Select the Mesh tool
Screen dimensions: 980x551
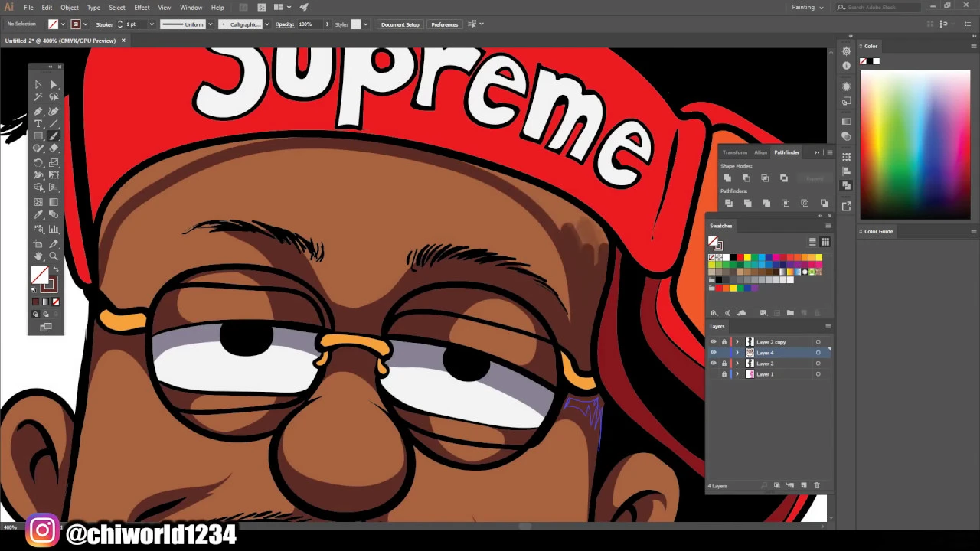38,202
